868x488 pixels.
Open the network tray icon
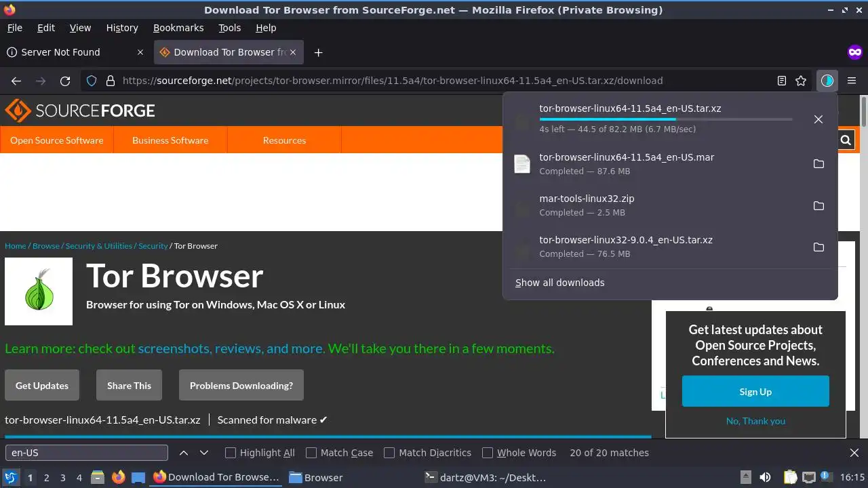tap(808, 477)
